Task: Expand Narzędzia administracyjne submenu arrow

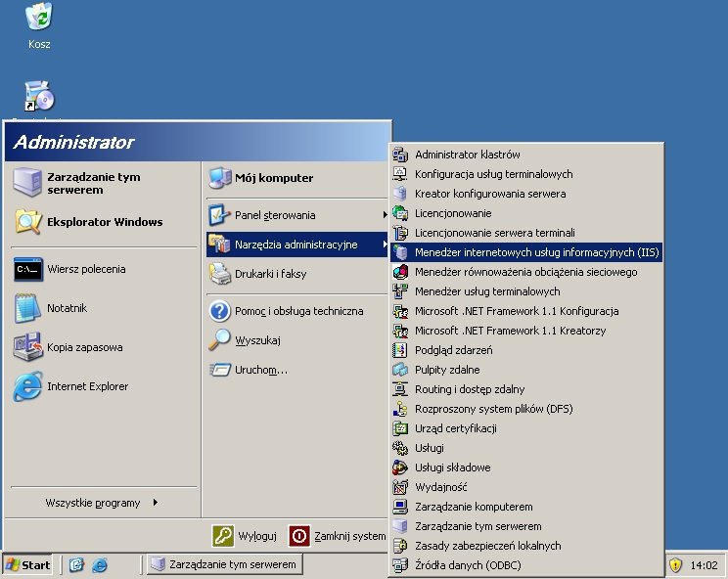Action: [385, 245]
